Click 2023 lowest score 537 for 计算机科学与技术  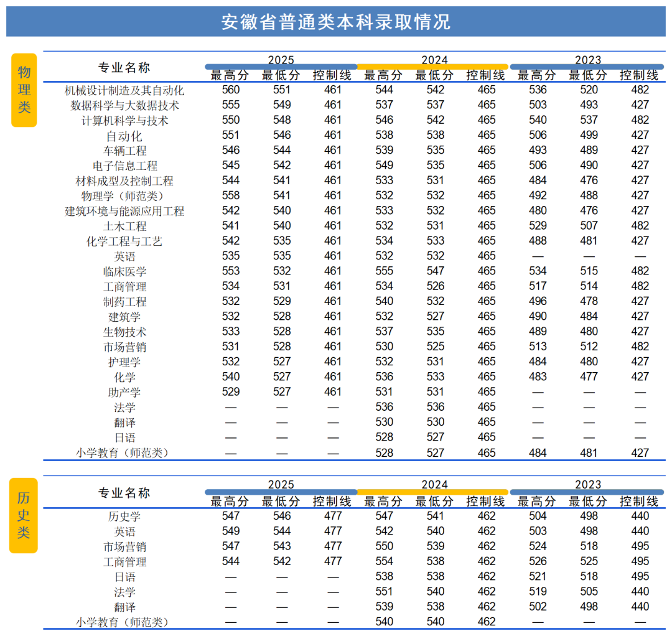point(589,119)
